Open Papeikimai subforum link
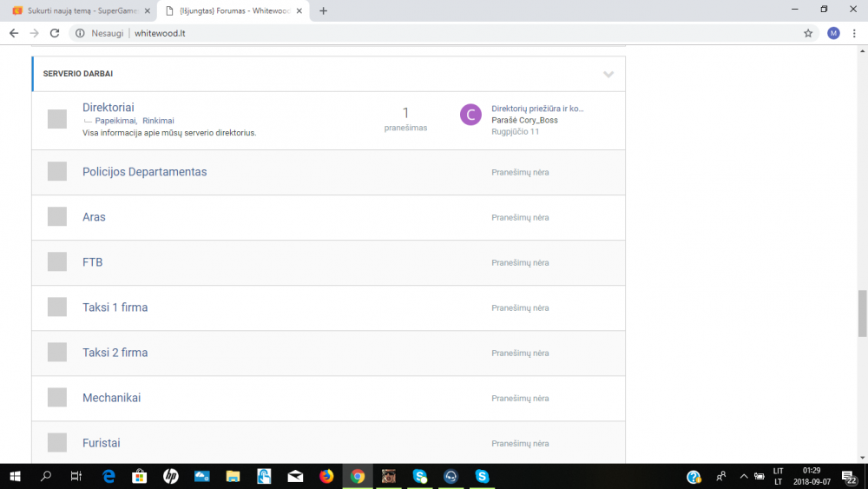The height and width of the screenshot is (489, 868). click(x=115, y=121)
